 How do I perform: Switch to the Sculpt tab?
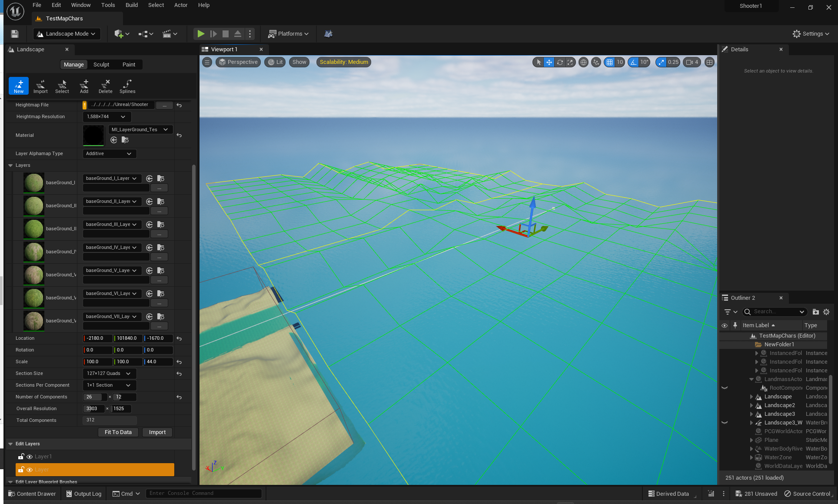tap(101, 64)
